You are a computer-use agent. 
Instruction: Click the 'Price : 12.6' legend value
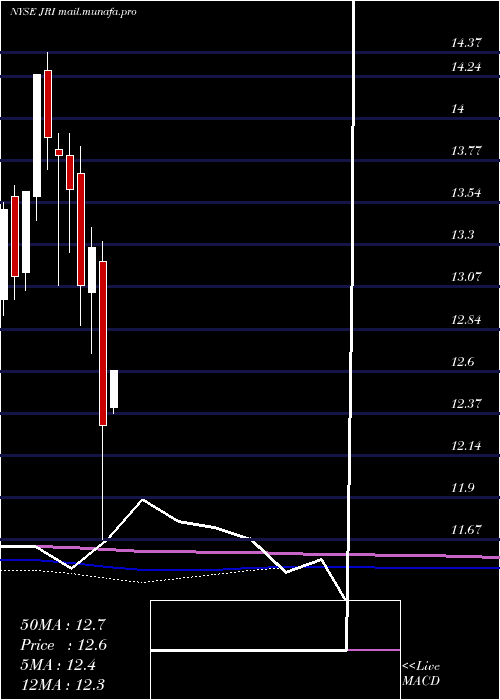(x=63, y=645)
